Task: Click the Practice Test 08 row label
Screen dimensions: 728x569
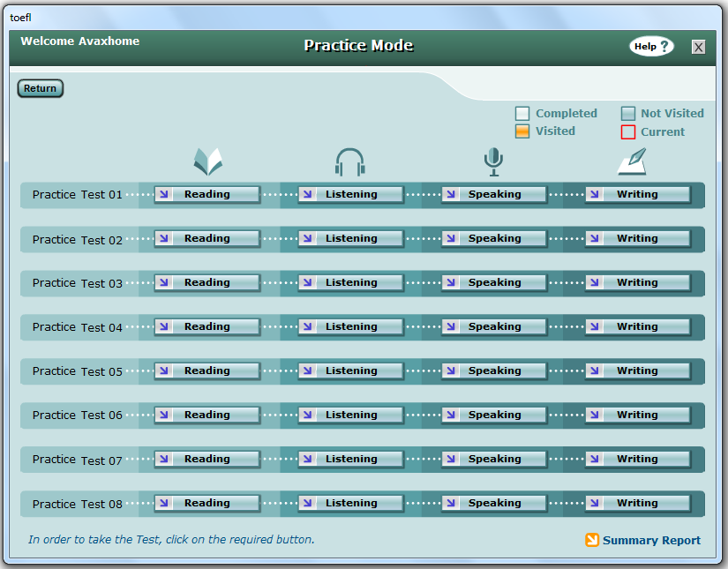Action: pos(78,504)
